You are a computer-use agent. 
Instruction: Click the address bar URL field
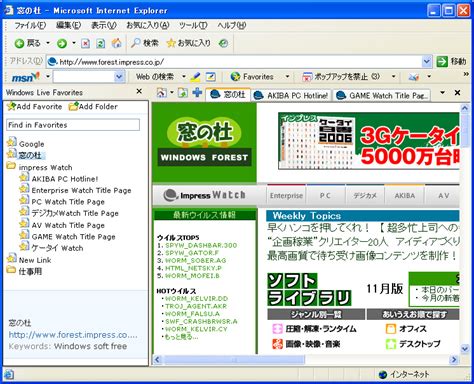click(235, 62)
